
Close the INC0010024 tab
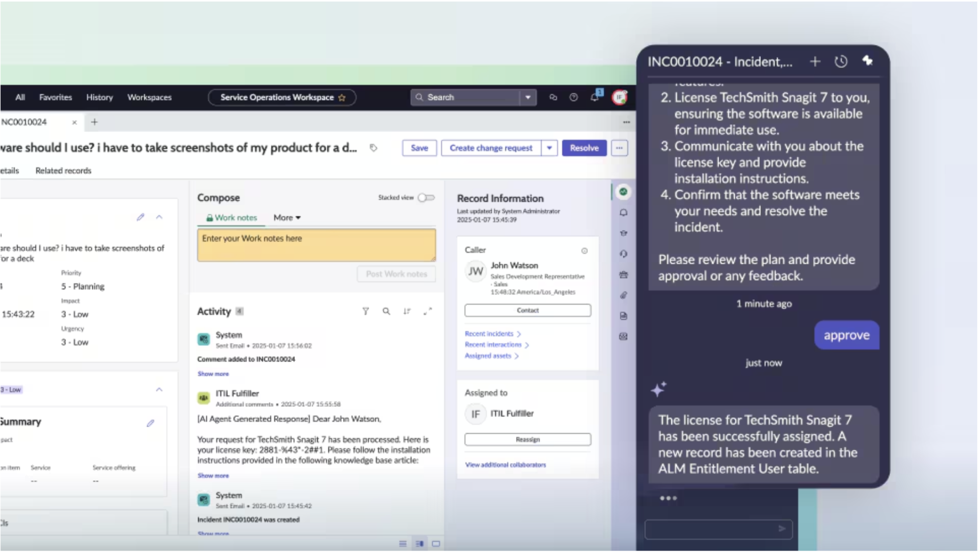pyautogui.click(x=74, y=122)
